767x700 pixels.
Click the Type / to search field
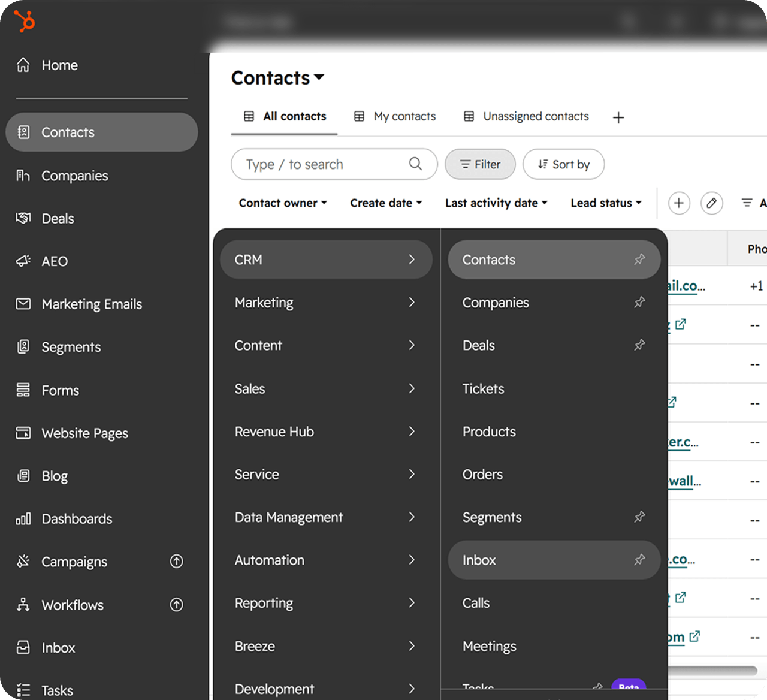point(334,164)
